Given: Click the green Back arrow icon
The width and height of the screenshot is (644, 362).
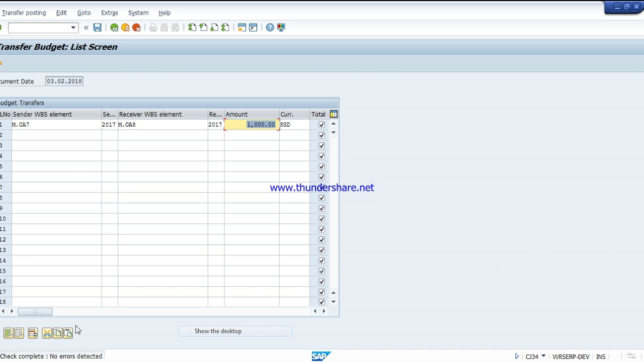Looking at the screenshot, I should tap(114, 28).
